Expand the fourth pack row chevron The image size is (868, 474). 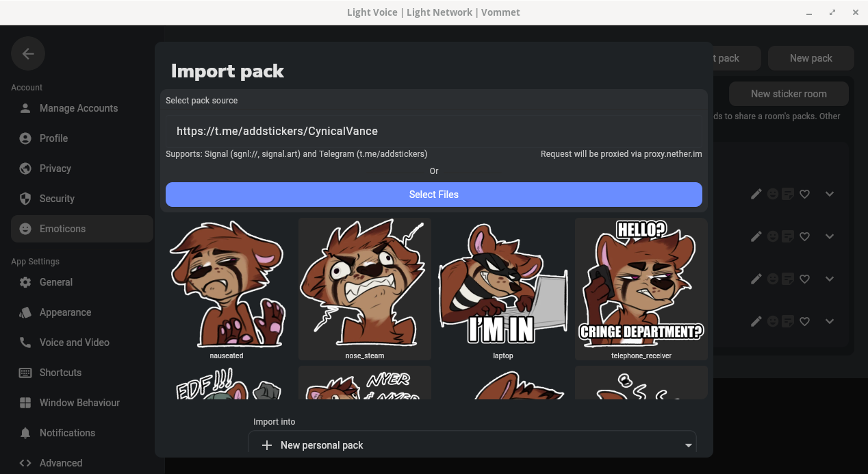pos(830,321)
